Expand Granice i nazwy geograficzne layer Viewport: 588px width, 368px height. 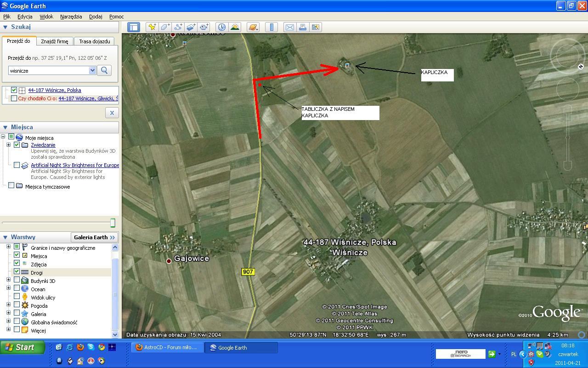click(9, 247)
